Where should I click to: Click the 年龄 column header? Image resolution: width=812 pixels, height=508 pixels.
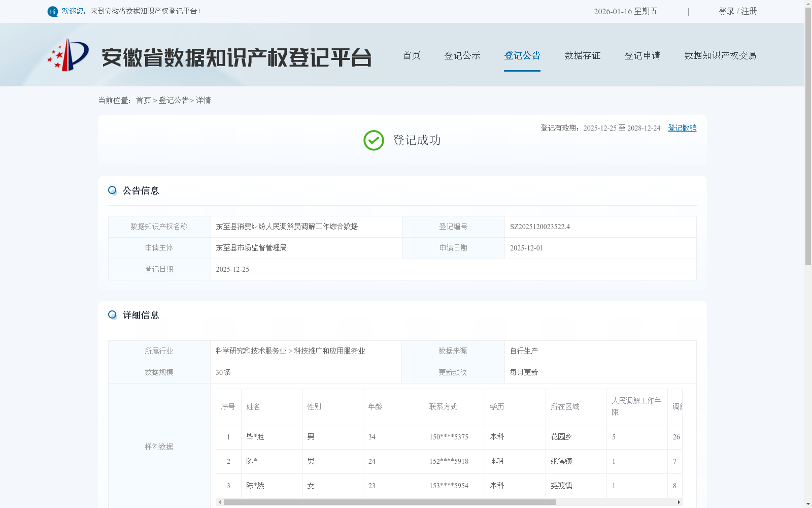[375, 407]
